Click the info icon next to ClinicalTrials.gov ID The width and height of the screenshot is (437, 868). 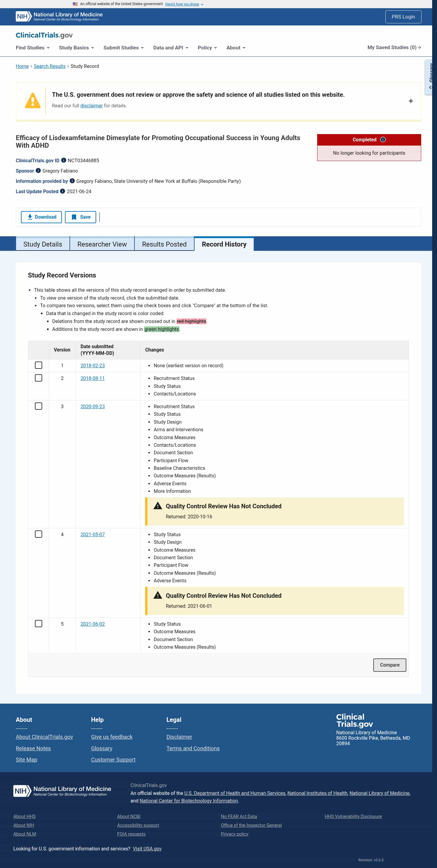pyautogui.click(x=63, y=160)
